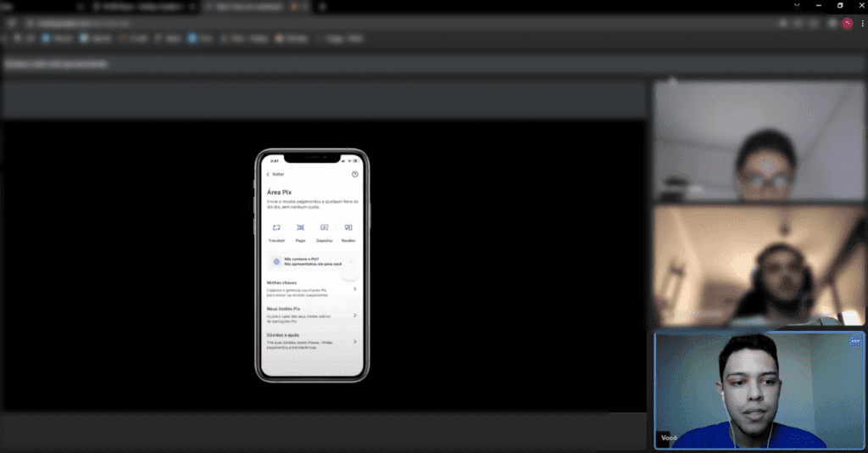Select the Você self-view video tile

(759, 390)
